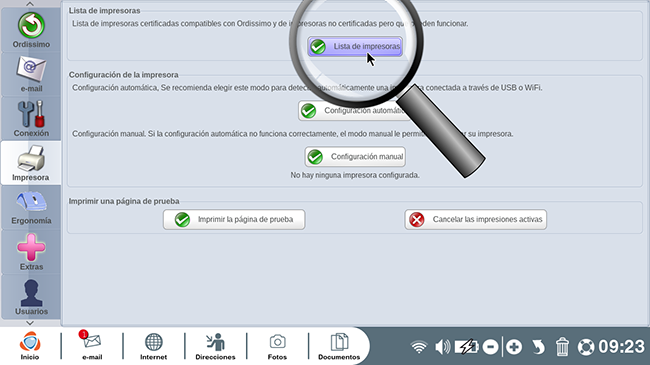The height and width of the screenshot is (365, 650).
Task: Click the 'Configuración de la impresora' heading
Action: point(124,75)
